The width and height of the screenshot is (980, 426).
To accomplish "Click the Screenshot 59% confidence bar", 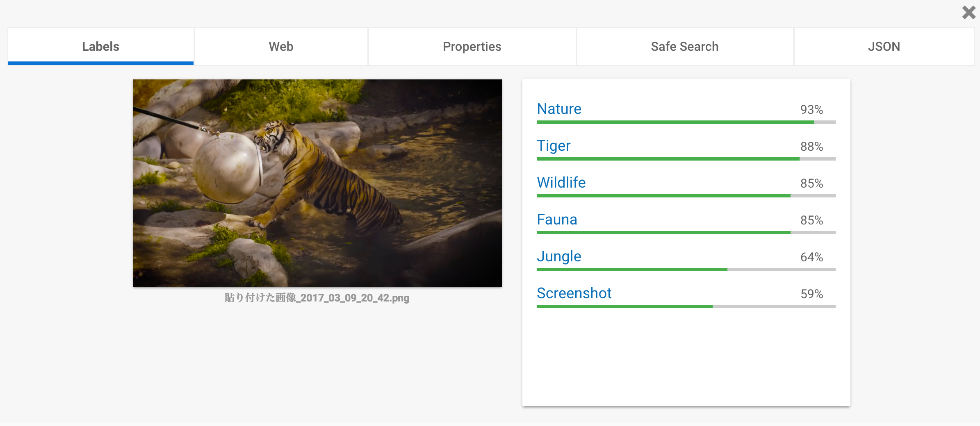I will (x=686, y=306).
